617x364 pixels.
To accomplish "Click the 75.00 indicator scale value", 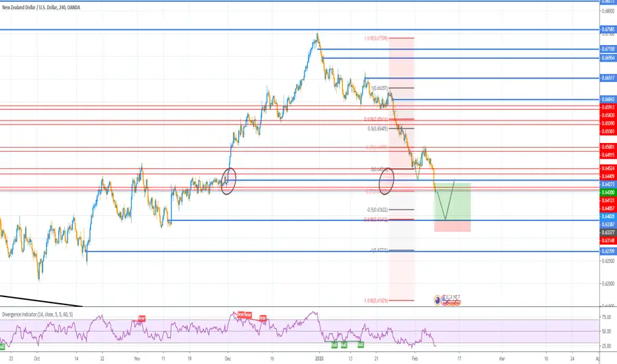I will coord(606,317).
